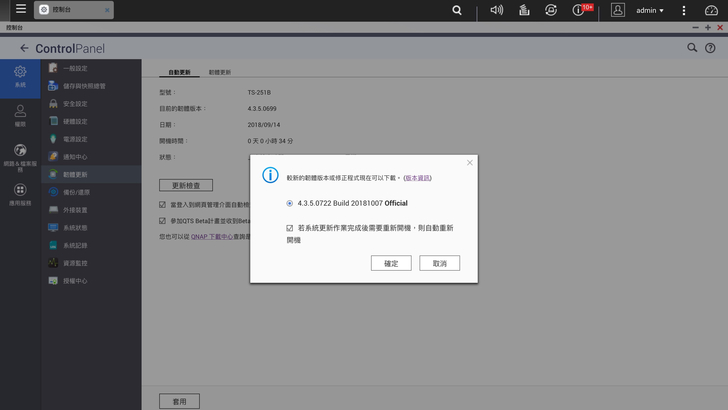The image size is (728, 410).
Task: Toggle the join QTS Beta program checkbox
Action: [163, 220]
